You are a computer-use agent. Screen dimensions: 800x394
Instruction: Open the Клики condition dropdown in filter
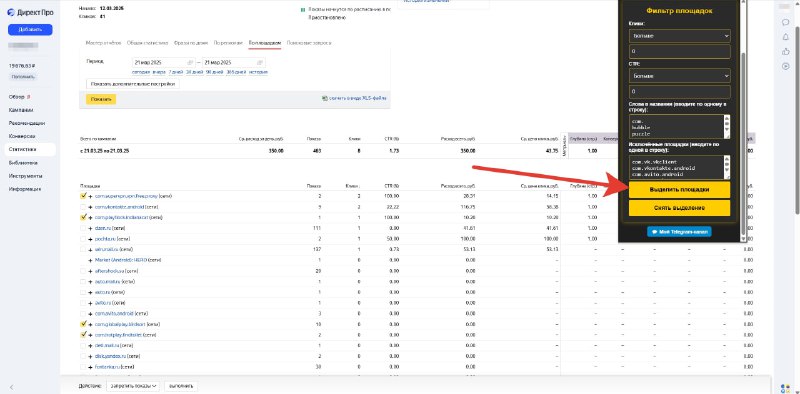click(x=680, y=36)
